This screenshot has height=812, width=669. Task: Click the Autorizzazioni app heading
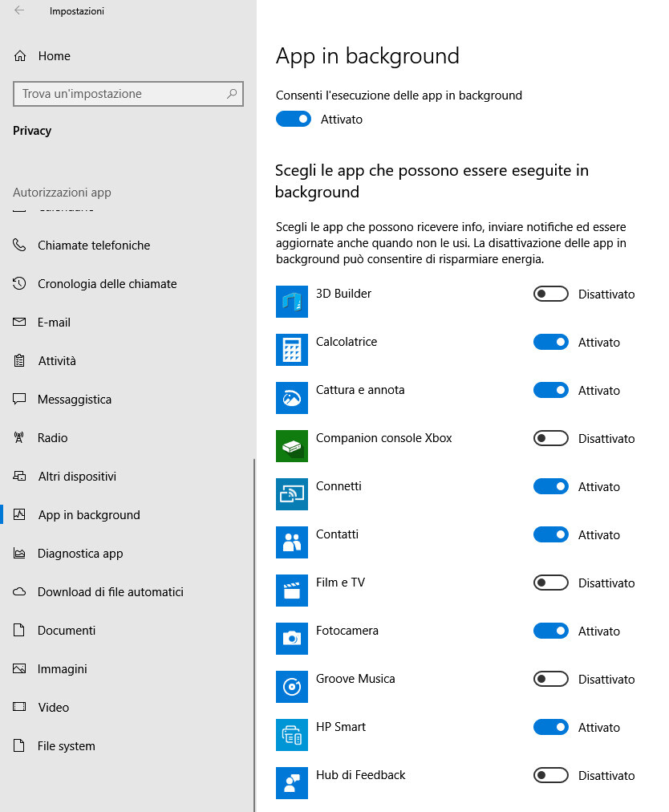tap(62, 192)
